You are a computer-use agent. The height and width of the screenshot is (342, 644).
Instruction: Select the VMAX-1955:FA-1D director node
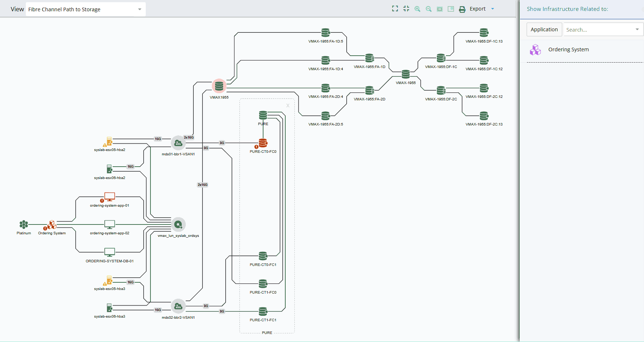pyautogui.click(x=370, y=58)
